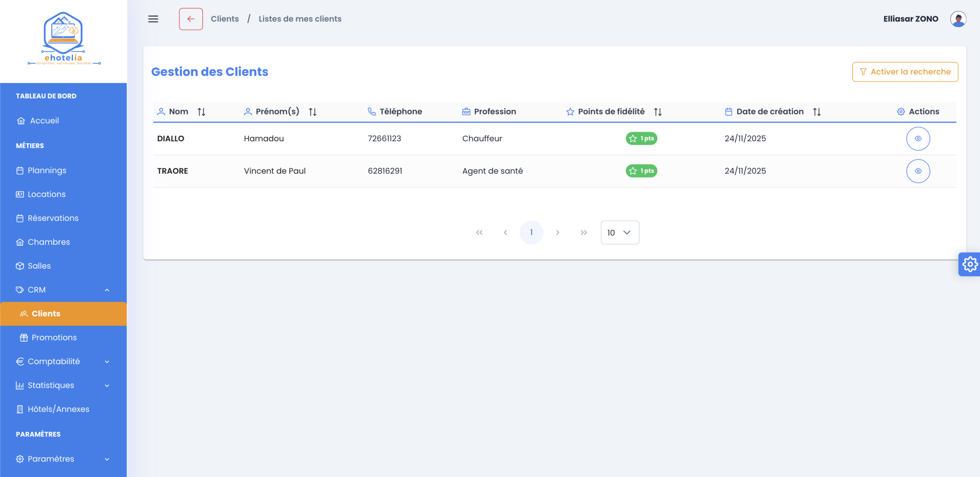The width and height of the screenshot is (980, 477).
Task: Click the user avatar icon
Action: (x=958, y=19)
